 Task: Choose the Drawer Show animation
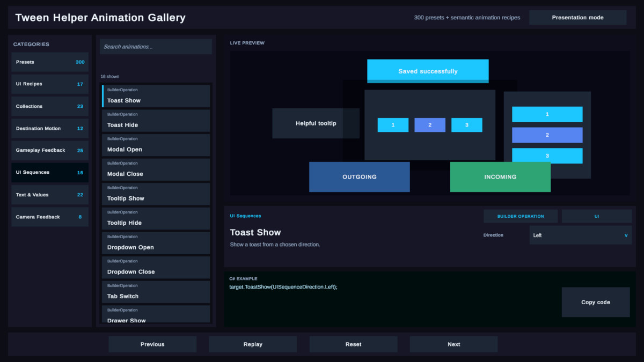156,314
